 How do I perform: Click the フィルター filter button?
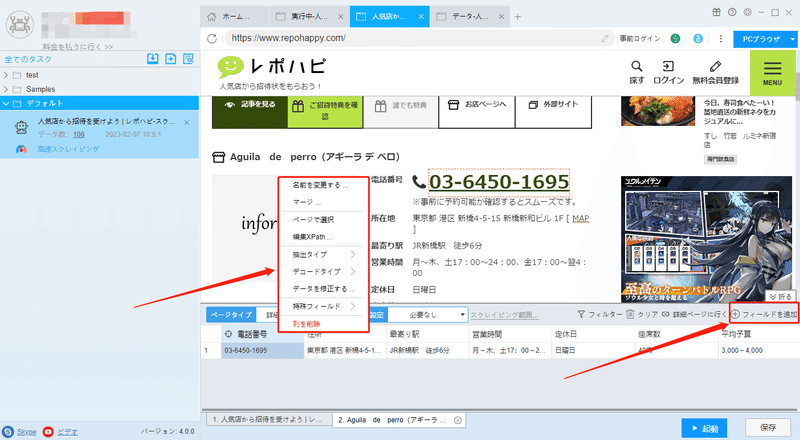tap(599, 314)
